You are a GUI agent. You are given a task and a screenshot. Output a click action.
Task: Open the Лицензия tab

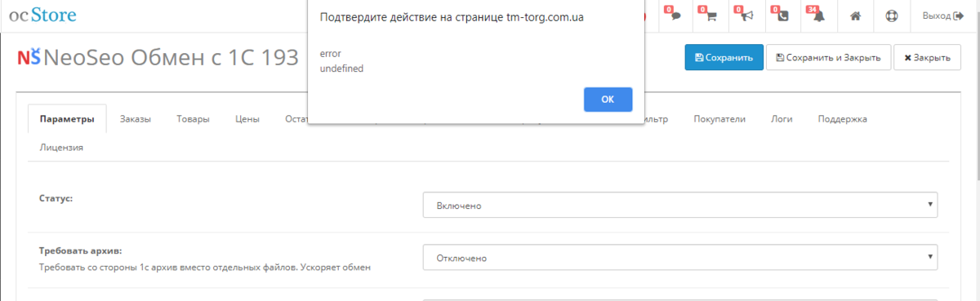tap(61, 148)
